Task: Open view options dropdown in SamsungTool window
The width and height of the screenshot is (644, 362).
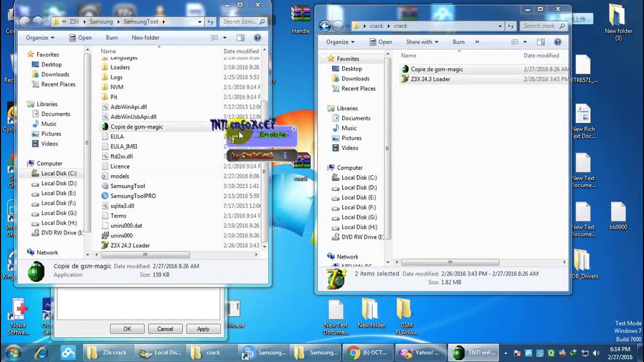Action: tap(225, 38)
